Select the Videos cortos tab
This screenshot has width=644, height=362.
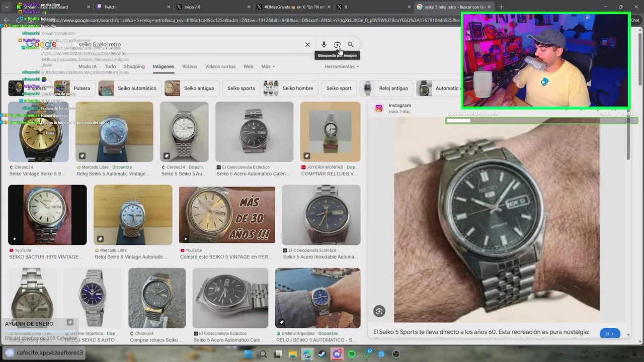click(220, 66)
